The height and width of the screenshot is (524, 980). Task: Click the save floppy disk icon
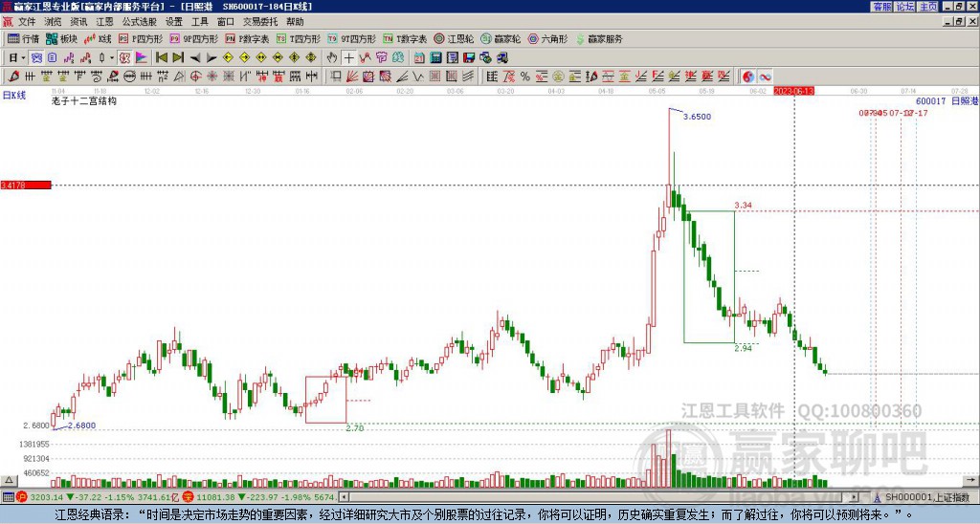[469, 58]
